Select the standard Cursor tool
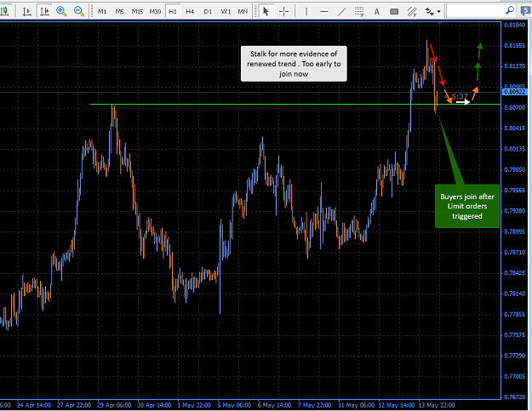Screen dimensions: 532x411 click(266, 12)
